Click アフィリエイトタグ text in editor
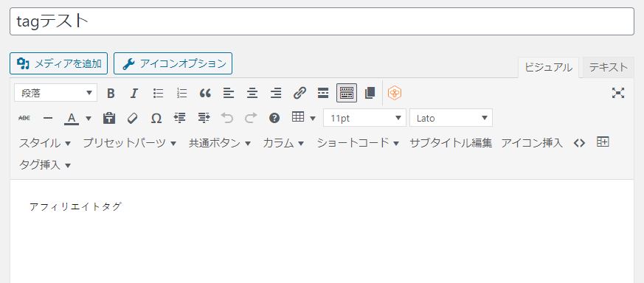 pos(75,206)
